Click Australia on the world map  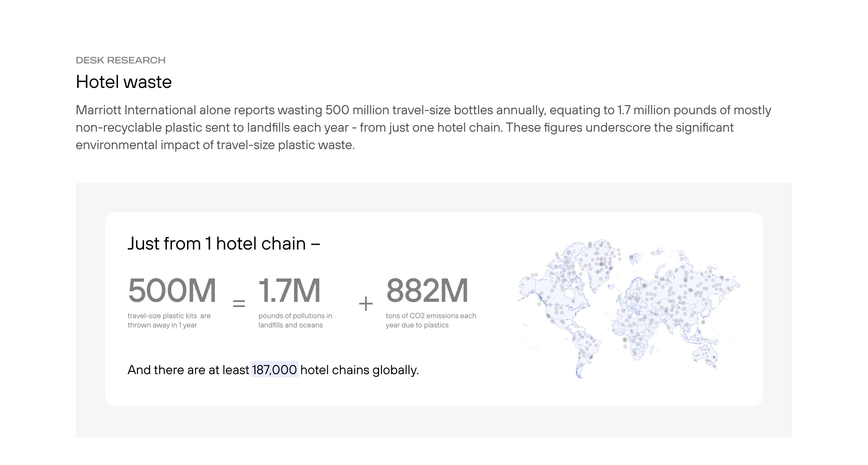click(x=705, y=354)
